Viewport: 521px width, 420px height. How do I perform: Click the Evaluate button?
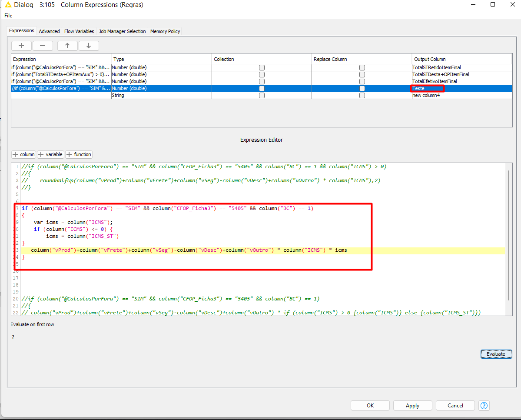coord(496,354)
